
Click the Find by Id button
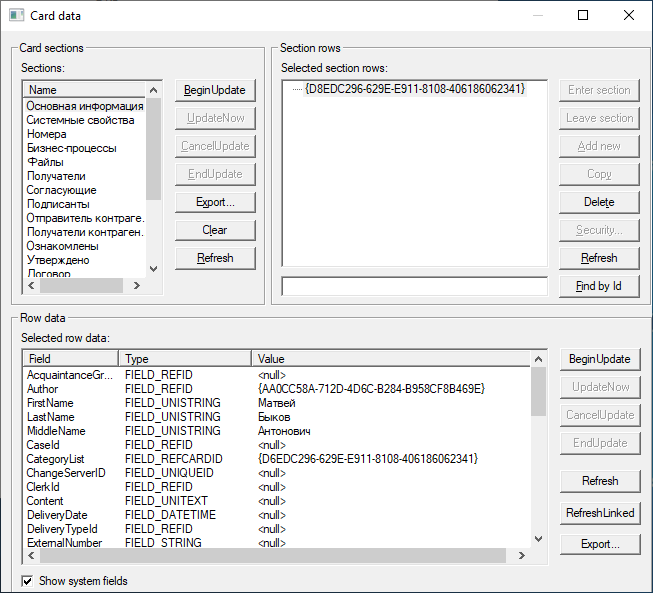click(x=599, y=286)
